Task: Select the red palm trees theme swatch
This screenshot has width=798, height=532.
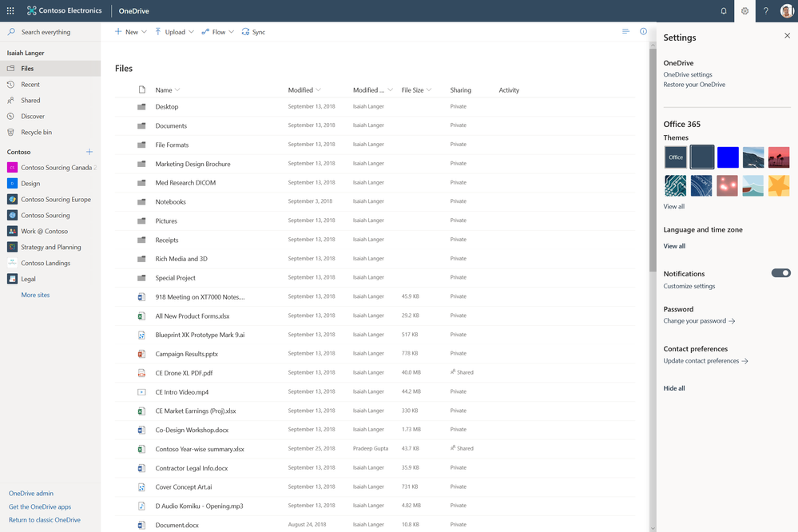Action: tap(779, 157)
